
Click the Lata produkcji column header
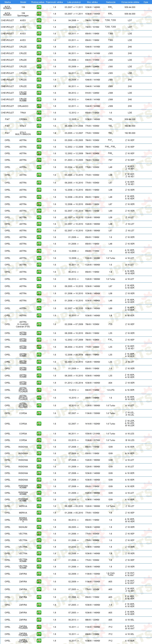tap(74, 2)
